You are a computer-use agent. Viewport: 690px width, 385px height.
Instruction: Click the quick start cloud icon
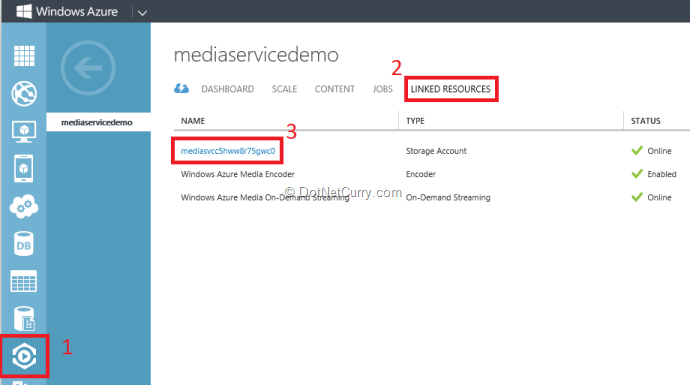pyautogui.click(x=181, y=88)
